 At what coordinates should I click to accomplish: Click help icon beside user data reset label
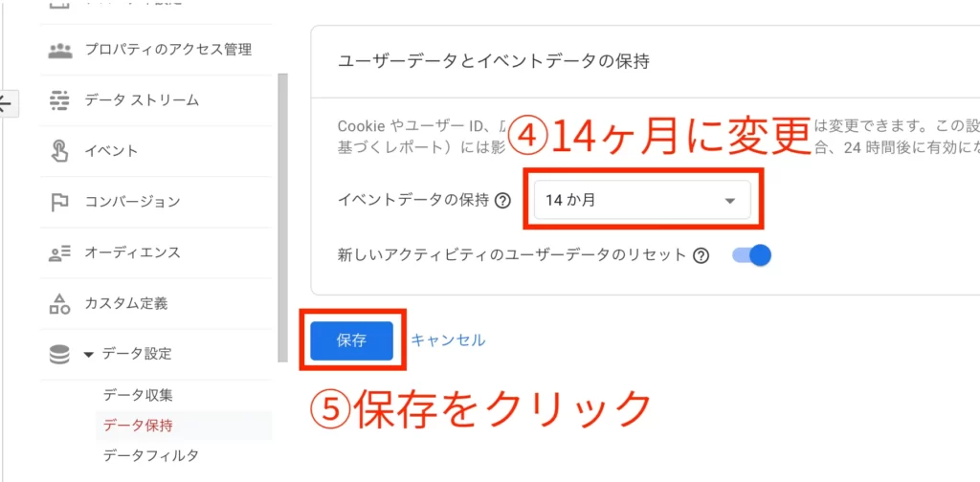coord(702,256)
